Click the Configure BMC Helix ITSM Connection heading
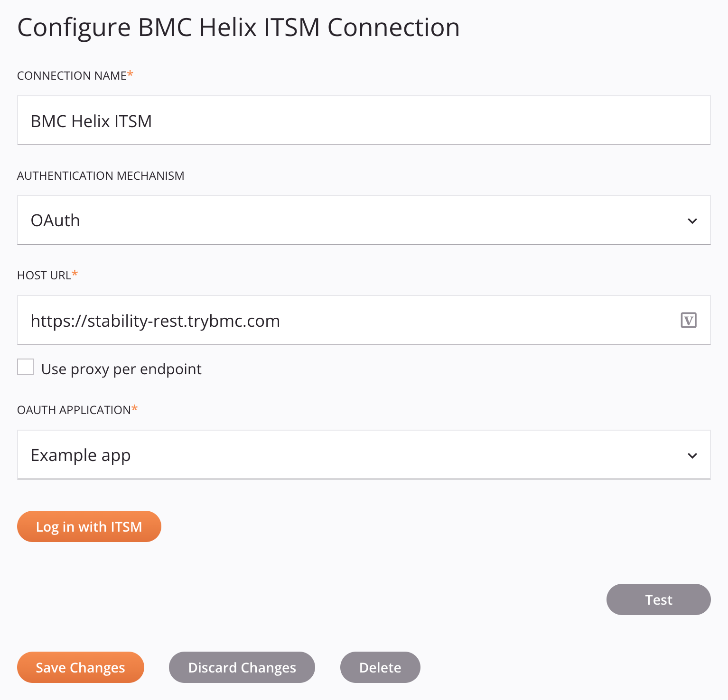 [239, 28]
